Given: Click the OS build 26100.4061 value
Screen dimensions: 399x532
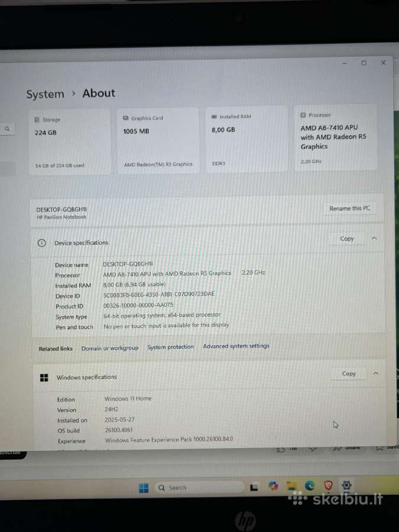Looking at the screenshot, I should pyautogui.click(x=119, y=430).
